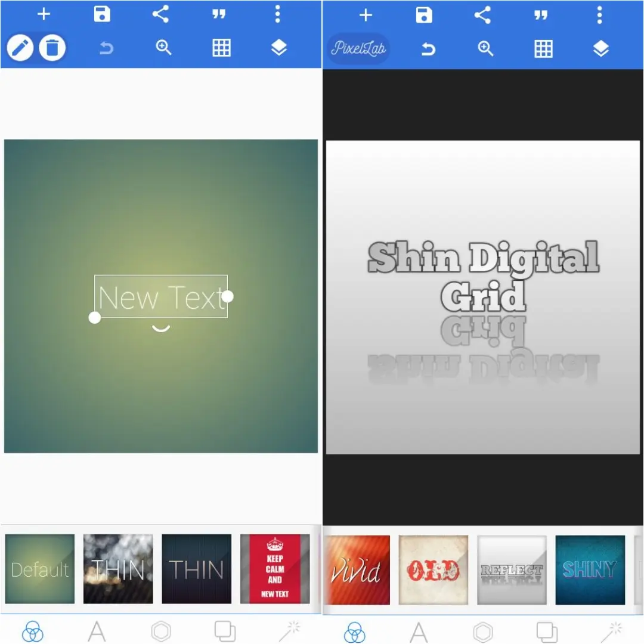Tap the trash delete icon in left screen
The width and height of the screenshot is (644, 644).
tap(52, 48)
